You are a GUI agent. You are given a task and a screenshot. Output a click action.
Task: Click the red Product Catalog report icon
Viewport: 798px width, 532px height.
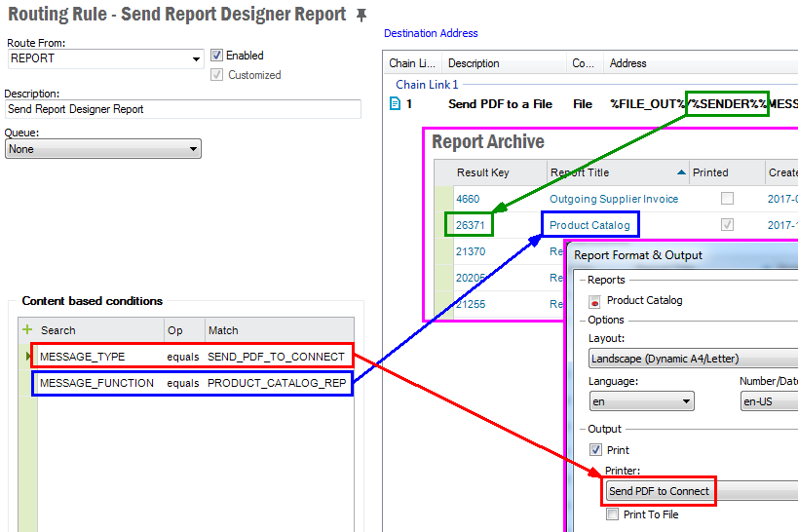[594, 301]
